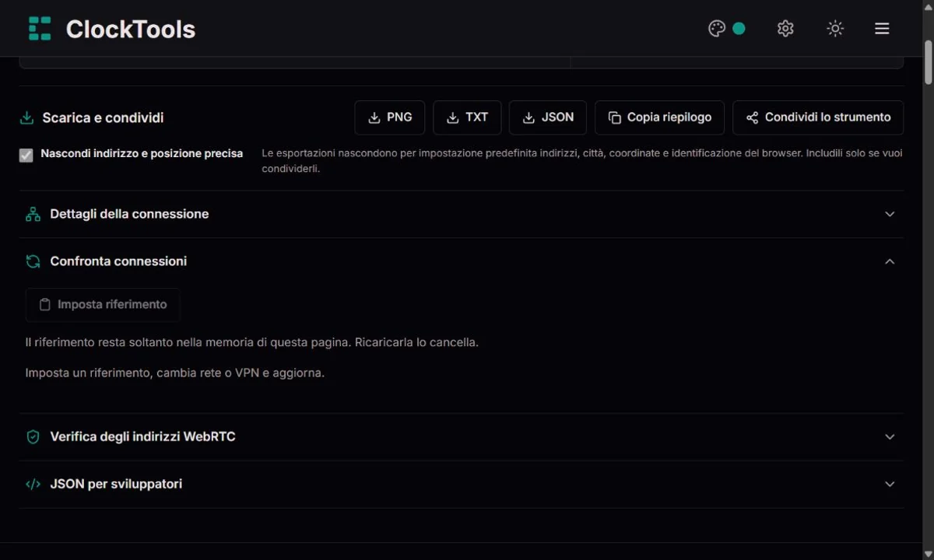
Task: Open the color palette theme picker
Action: 717,29
